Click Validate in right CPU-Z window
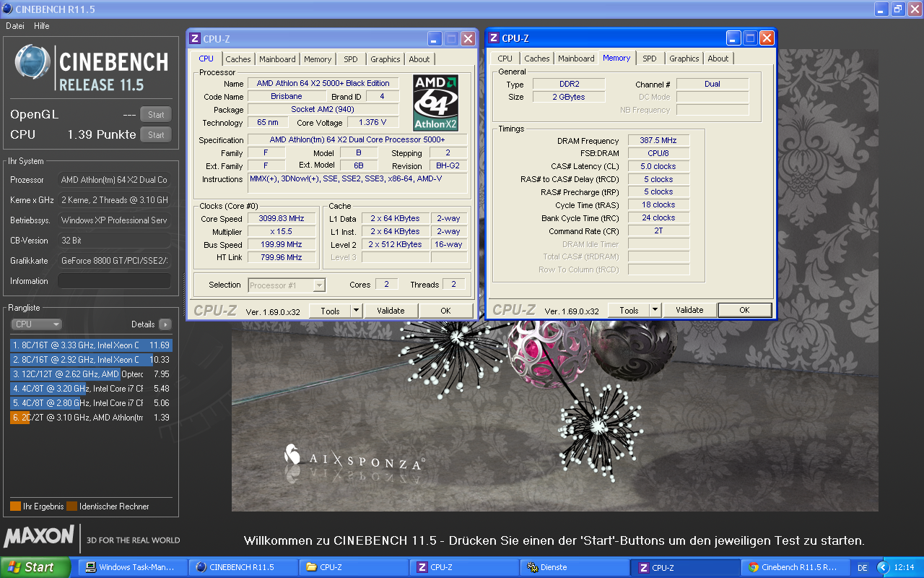This screenshot has width=924, height=578. tap(689, 310)
